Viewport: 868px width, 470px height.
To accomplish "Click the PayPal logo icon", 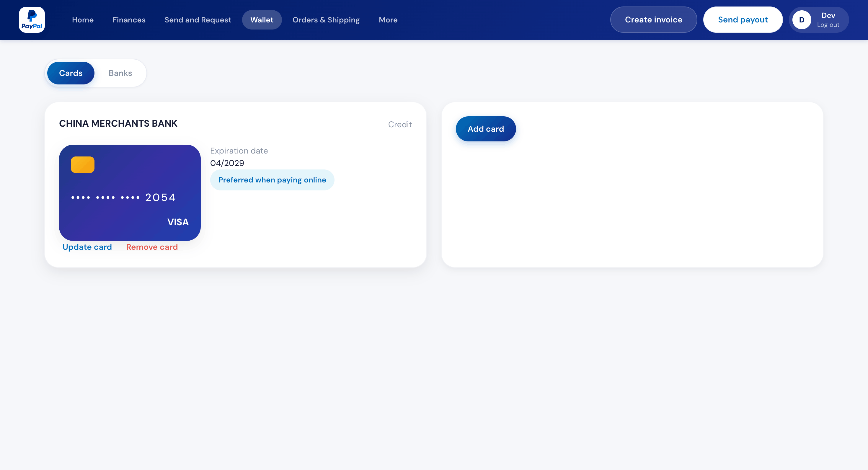I will pos(32,20).
